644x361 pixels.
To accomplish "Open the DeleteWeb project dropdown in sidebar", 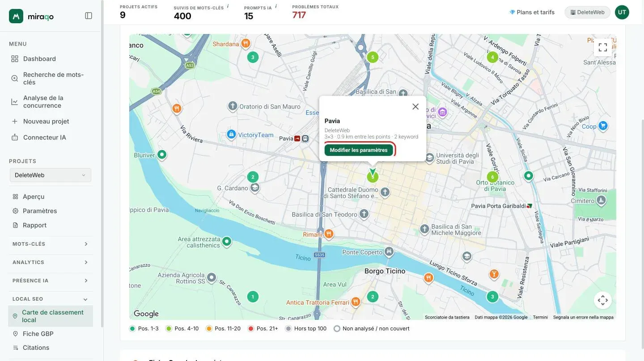I will coord(50,175).
